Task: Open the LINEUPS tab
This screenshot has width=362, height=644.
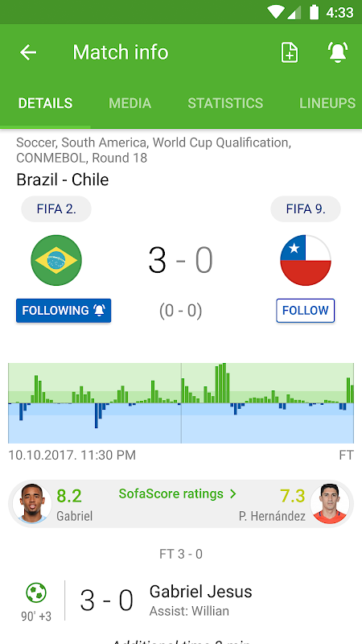Action: [327, 103]
